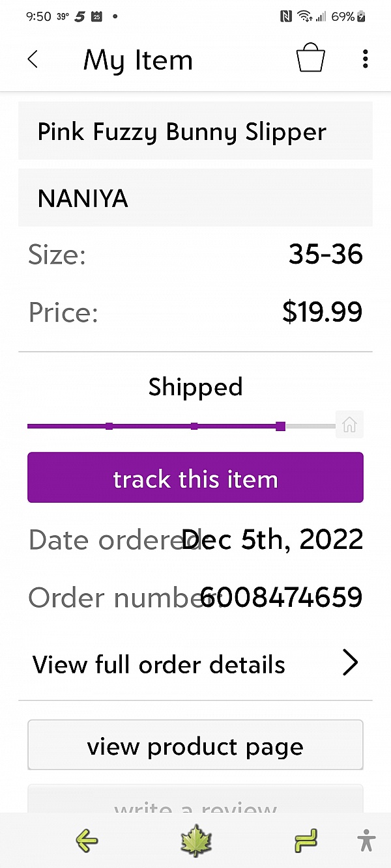
Task: Open the three-dot overflow menu
Action: [x=365, y=59]
